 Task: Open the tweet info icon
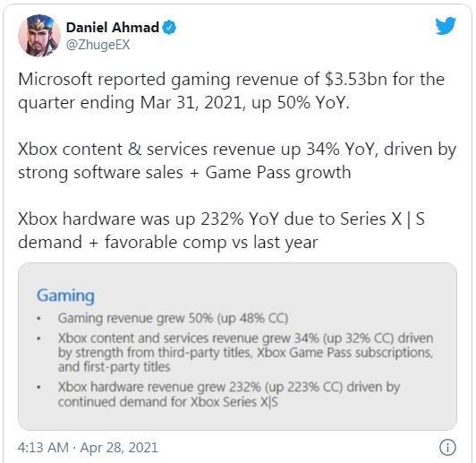tap(447, 447)
